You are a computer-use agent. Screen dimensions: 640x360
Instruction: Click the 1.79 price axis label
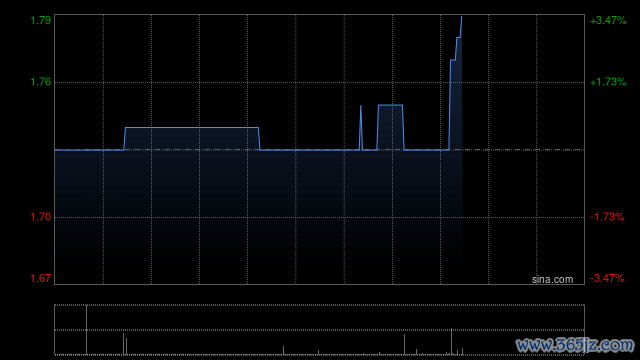(41, 20)
